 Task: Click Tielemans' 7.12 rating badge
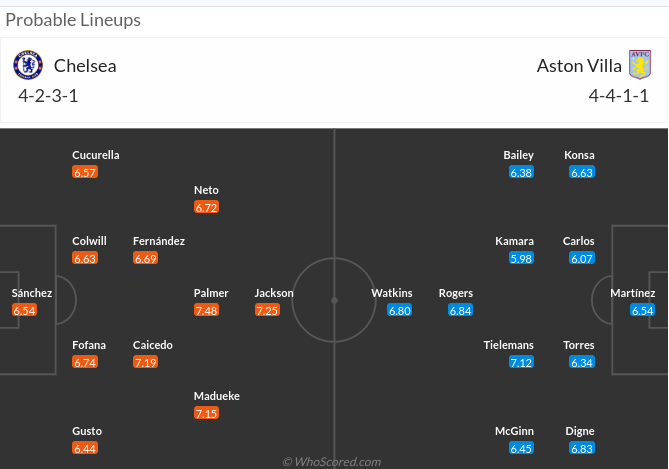coord(521,362)
